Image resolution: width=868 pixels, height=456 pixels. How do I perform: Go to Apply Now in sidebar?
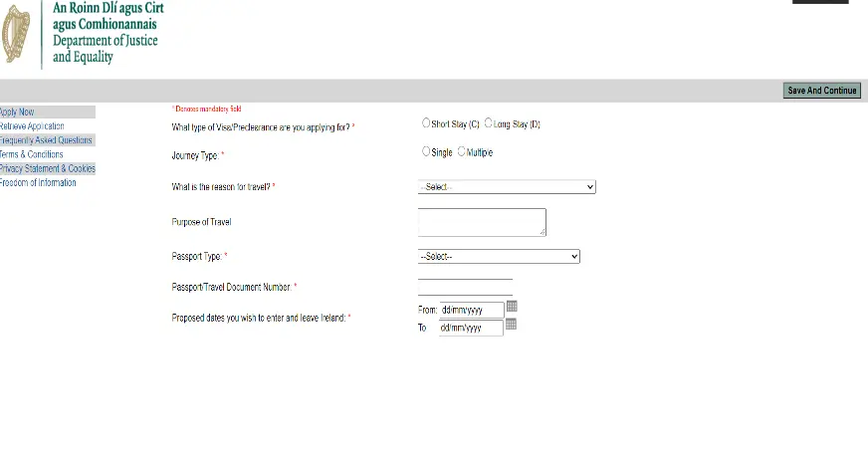point(17,113)
